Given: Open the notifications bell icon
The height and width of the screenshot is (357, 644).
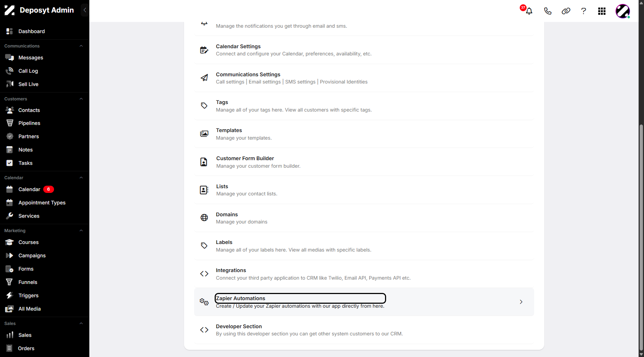Looking at the screenshot, I should (529, 11).
